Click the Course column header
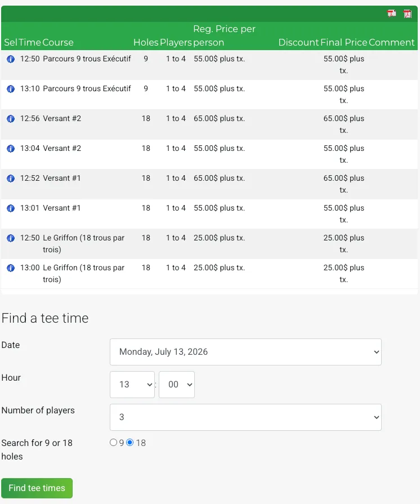 tap(58, 42)
